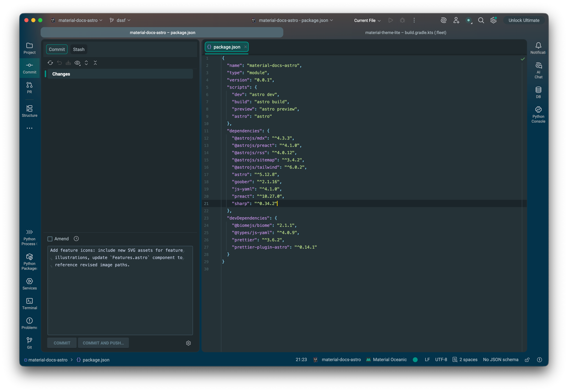Click the Unlock Ultimate button
Image resolution: width=568 pixels, height=392 pixels.
[524, 20]
